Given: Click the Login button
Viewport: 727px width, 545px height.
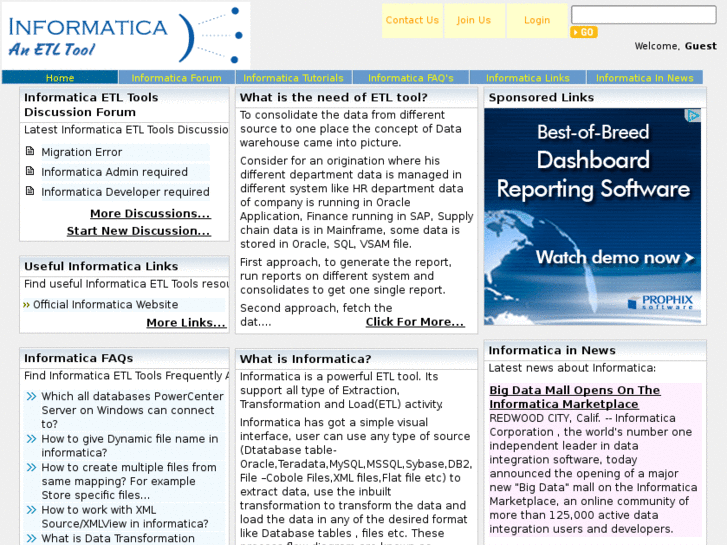Looking at the screenshot, I should 537,20.
